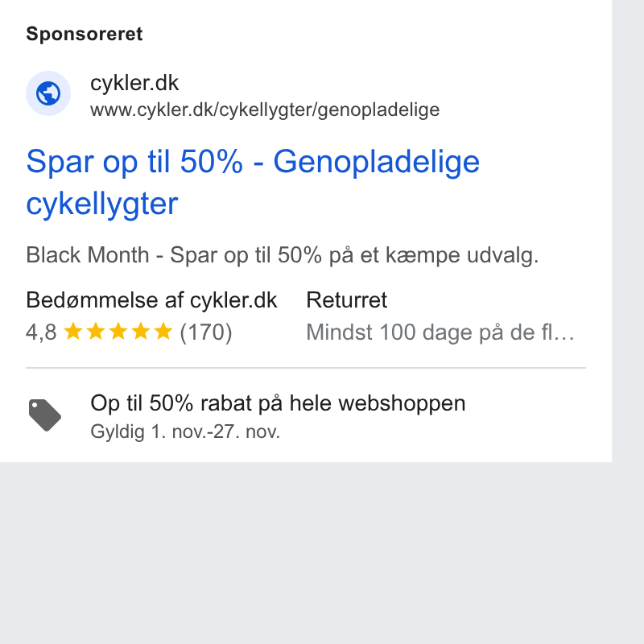Click the 'Black Month' ad description text
644x644 pixels.
283,255
